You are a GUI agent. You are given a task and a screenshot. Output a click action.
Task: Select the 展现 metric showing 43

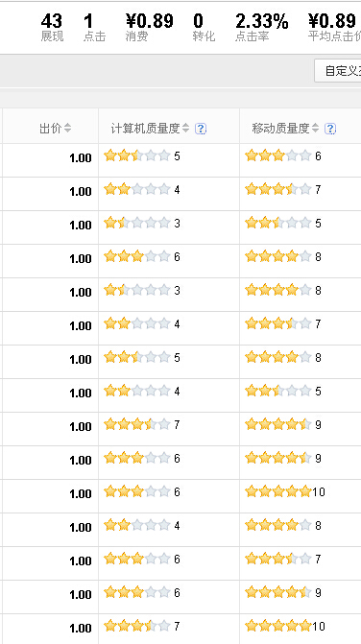(52, 28)
